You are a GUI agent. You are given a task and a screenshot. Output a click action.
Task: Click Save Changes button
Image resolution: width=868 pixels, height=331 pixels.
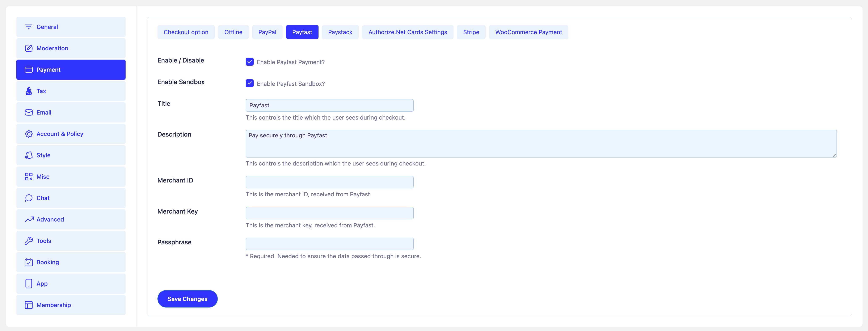click(187, 299)
